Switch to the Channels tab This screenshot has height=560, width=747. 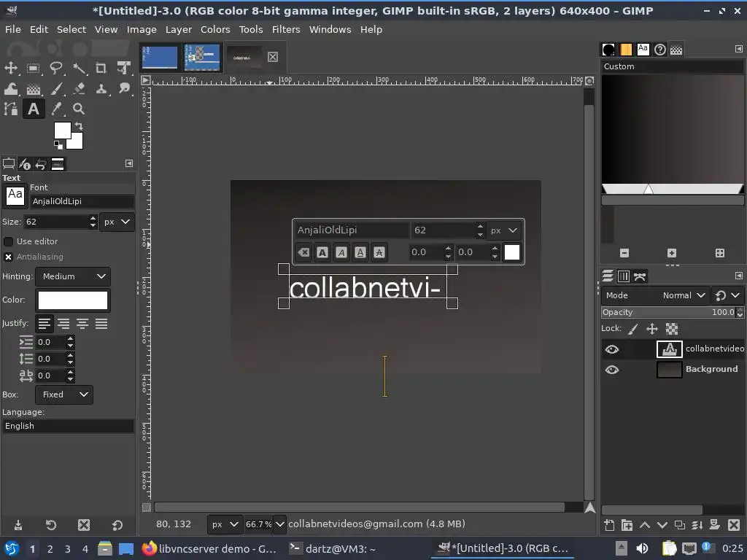[x=623, y=276]
